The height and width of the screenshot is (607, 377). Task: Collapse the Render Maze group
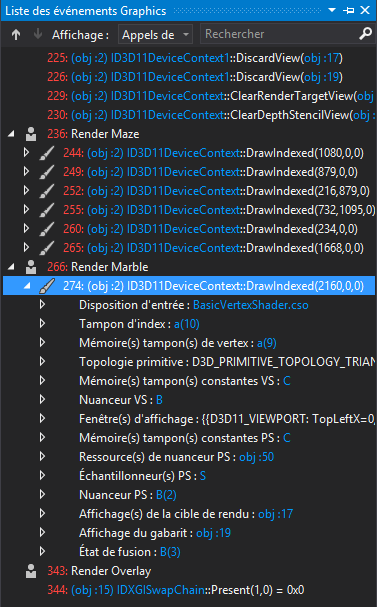coord(11,134)
